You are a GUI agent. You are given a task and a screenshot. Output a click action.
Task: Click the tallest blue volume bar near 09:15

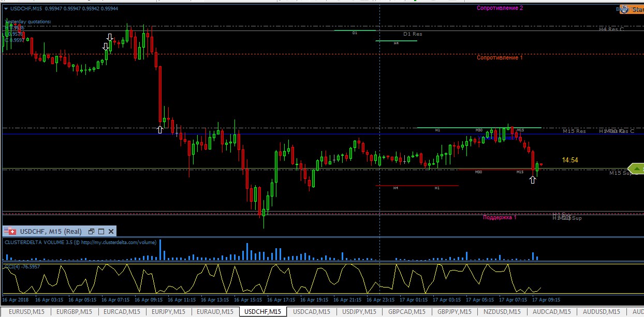tap(160, 249)
